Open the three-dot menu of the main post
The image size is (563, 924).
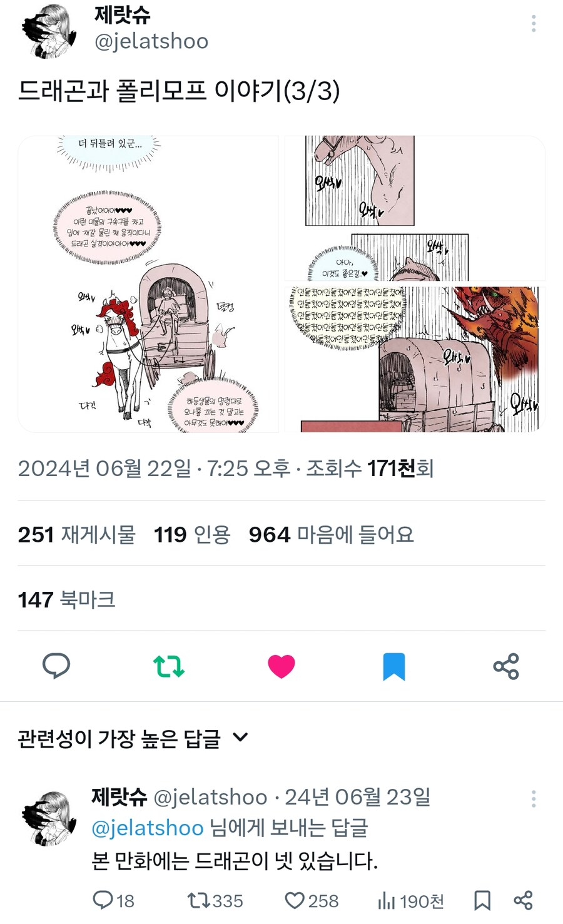534,23
